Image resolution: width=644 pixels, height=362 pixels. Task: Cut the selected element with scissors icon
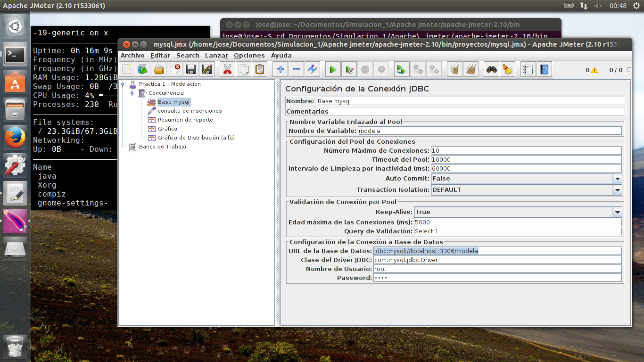click(x=228, y=69)
